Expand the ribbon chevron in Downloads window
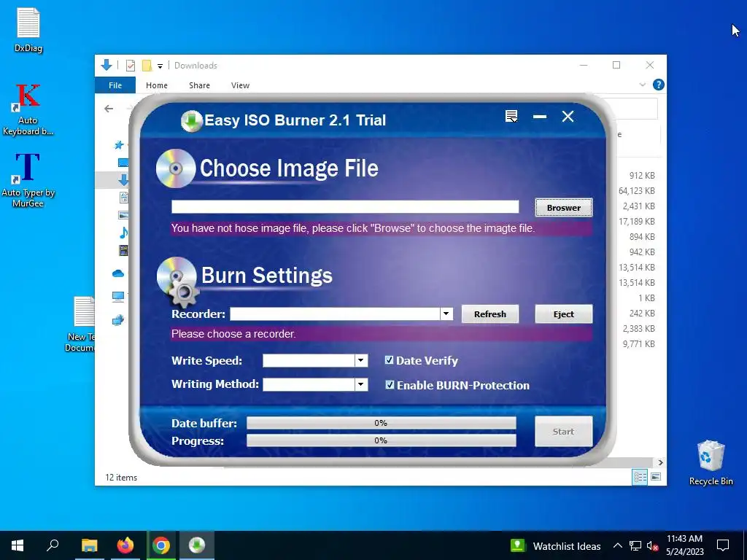Viewport: 747px width, 560px height. pyautogui.click(x=642, y=85)
